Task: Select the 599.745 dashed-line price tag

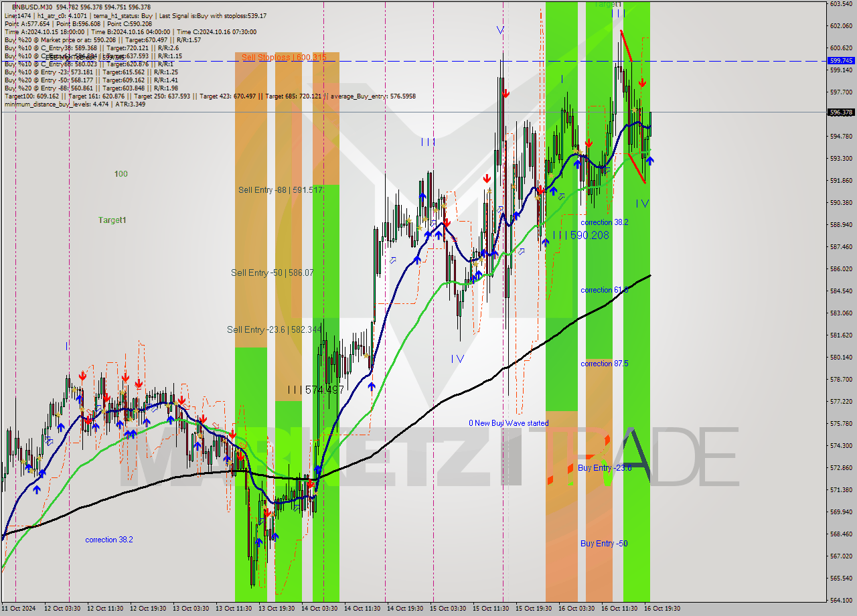Action: click(841, 60)
